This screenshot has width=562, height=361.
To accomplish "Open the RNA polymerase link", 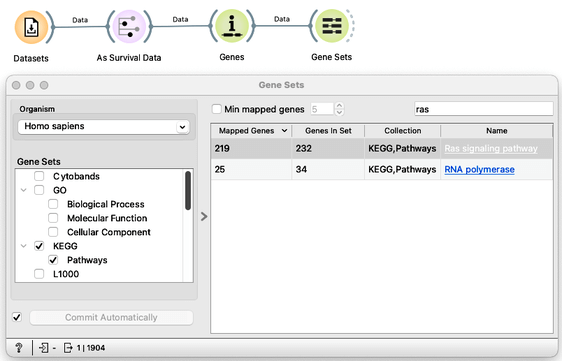I will click(480, 169).
